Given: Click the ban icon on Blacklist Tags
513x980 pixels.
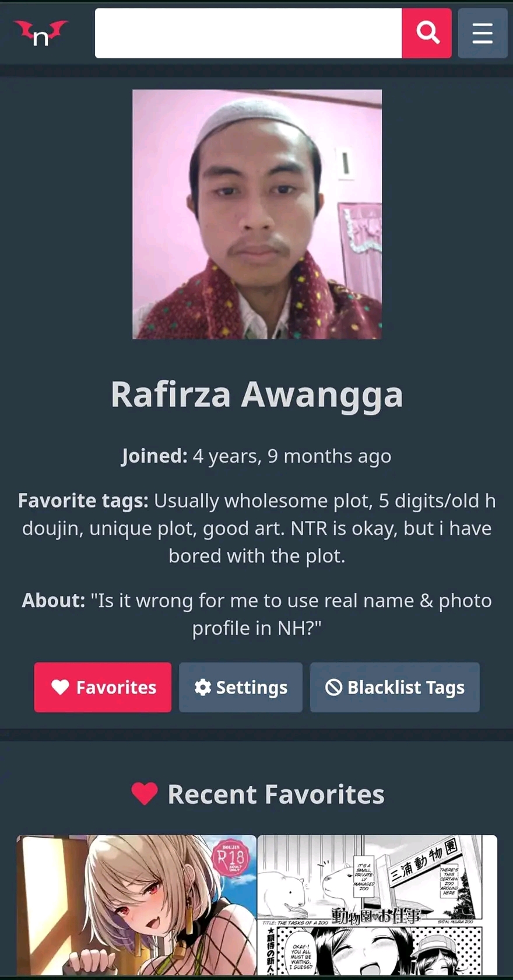Looking at the screenshot, I should tap(333, 687).
